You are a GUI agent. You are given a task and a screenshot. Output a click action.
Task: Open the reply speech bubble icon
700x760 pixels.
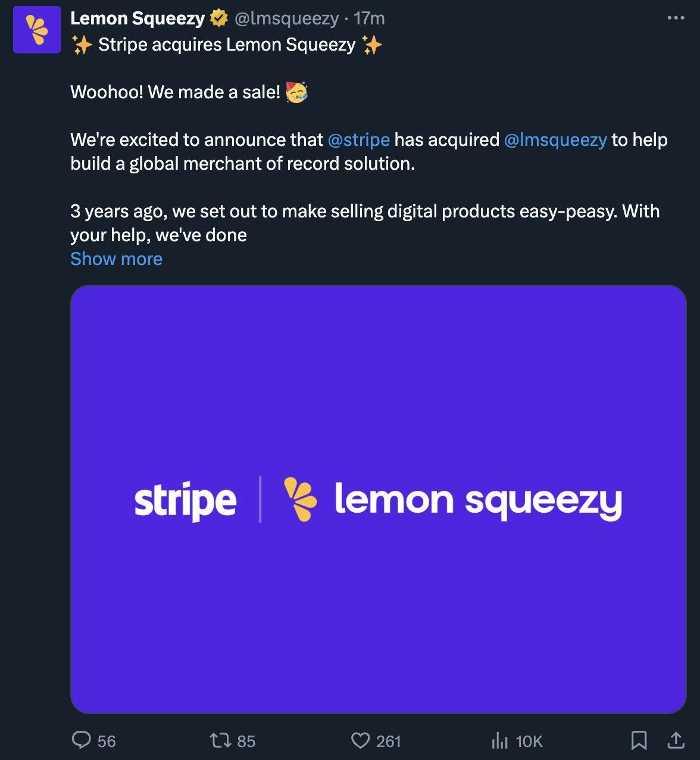pyautogui.click(x=81, y=740)
